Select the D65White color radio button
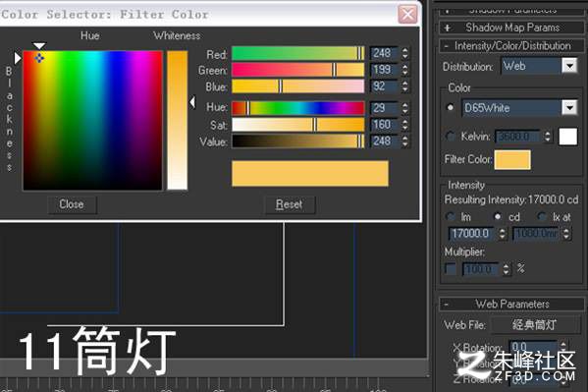This screenshot has width=588, height=392. pos(451,108)
